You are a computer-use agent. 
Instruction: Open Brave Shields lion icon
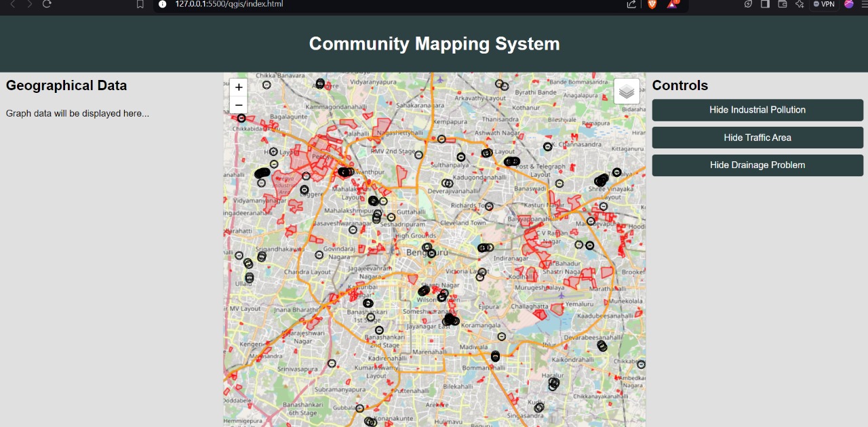point(652,4)
